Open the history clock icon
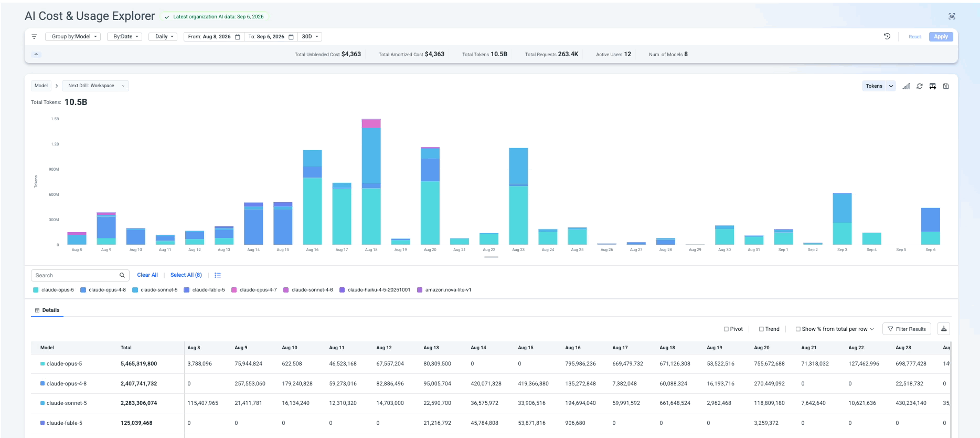 (x=887, y=36)
